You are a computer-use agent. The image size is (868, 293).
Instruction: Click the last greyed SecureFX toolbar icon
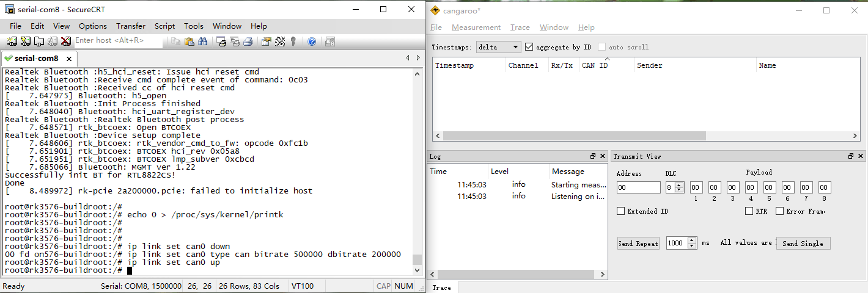pyautogui.click(x=330, y=42)
